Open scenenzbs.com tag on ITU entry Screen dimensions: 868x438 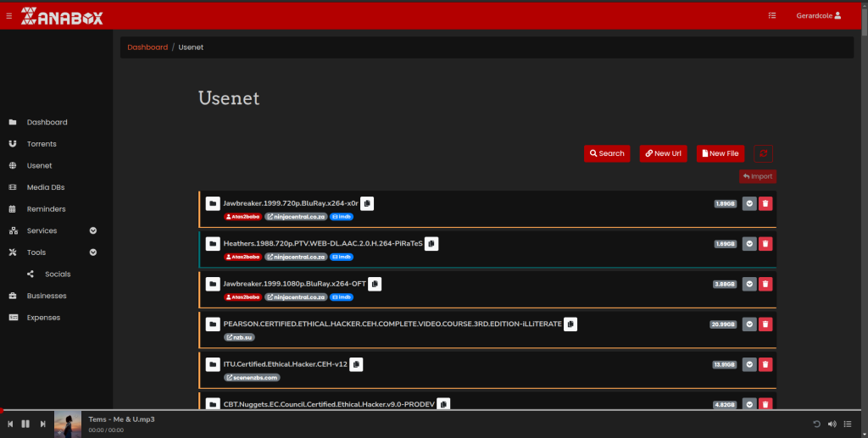tap(252, 378)
